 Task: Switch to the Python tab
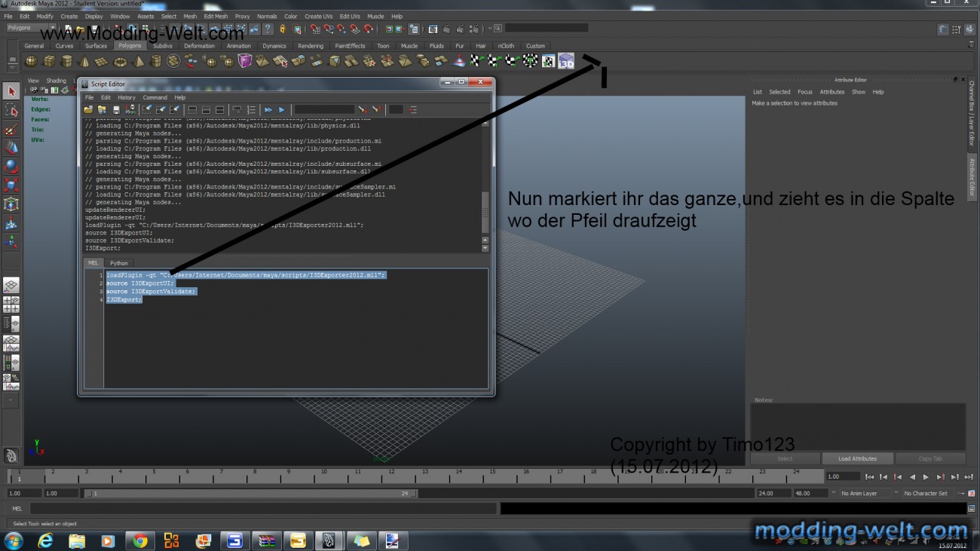pos(118,263)
